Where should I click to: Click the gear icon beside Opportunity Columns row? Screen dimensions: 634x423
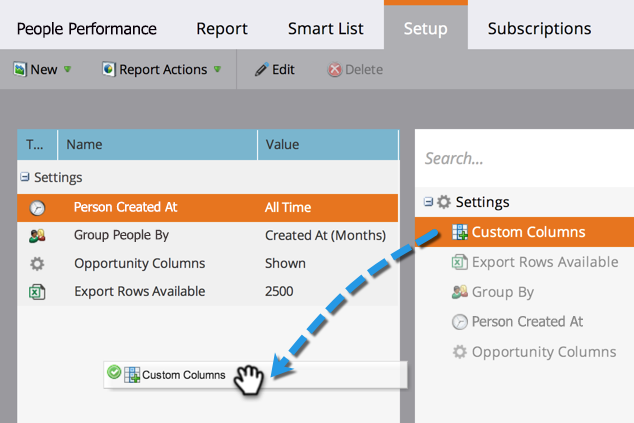(x=37, y=264)
